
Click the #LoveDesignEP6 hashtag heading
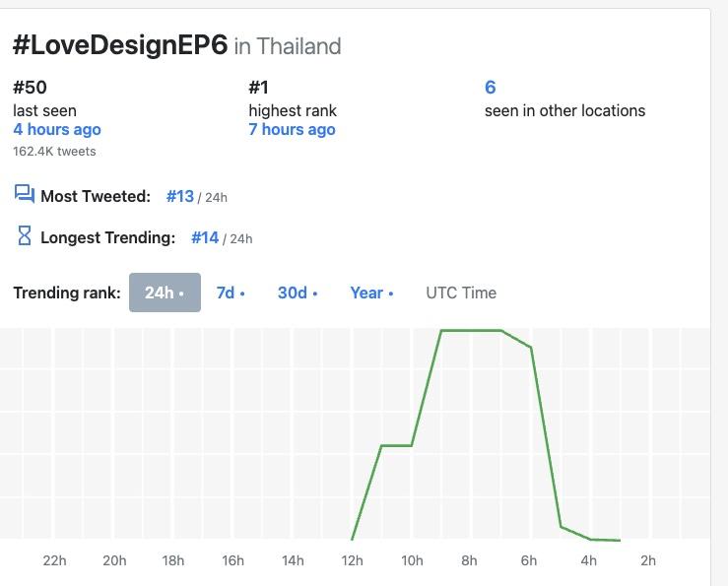(120, 45)
